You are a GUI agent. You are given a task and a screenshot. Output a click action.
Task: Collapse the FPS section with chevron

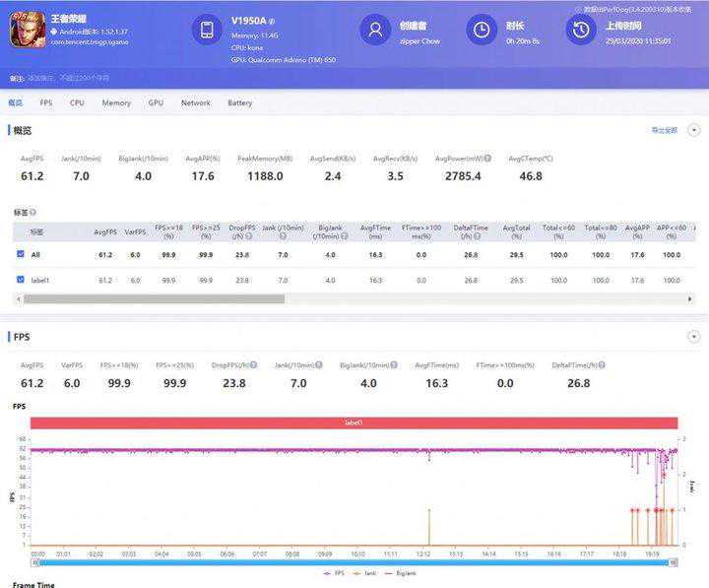[693, 337]
